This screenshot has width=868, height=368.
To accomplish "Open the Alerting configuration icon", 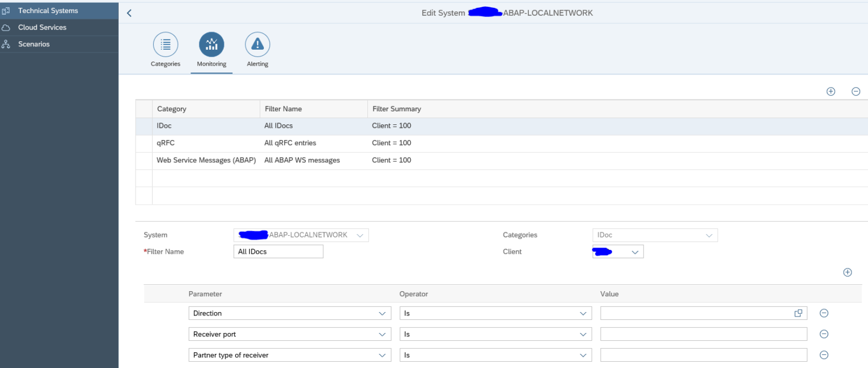I will (257, 45).
